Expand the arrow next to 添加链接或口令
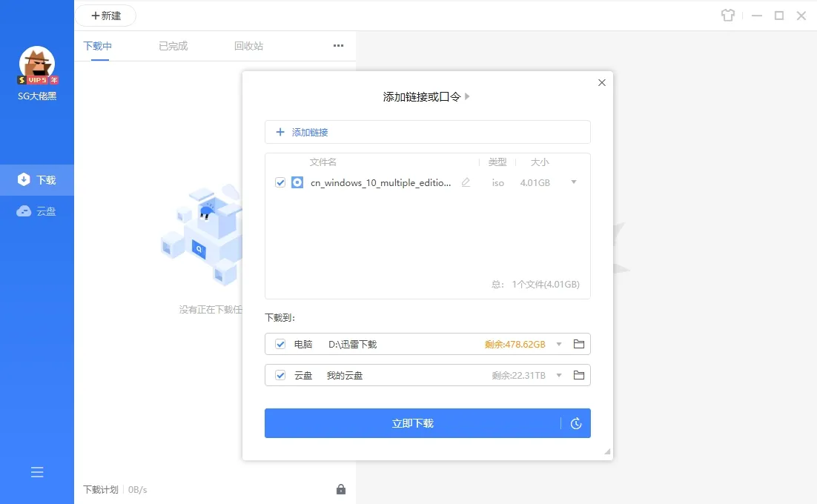This screenshot has width=817, height=504. tap(467, 96)
